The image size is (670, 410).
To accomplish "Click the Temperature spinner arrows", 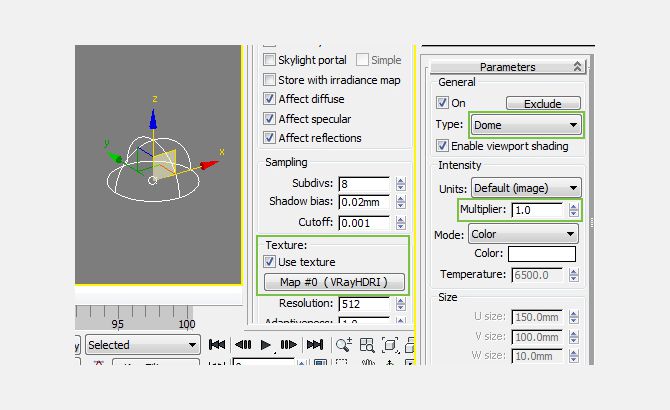I will click(573, 275).
